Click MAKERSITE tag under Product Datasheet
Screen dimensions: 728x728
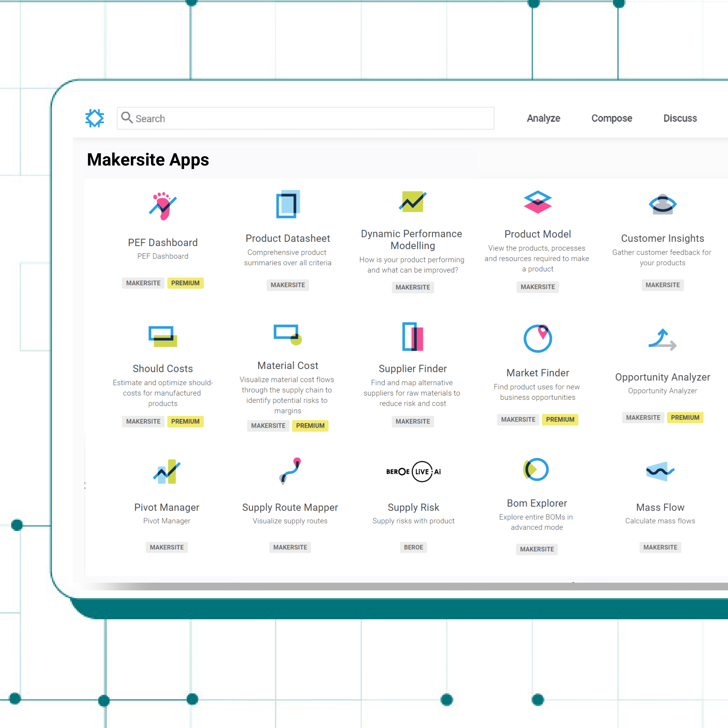tap(288, 285)
